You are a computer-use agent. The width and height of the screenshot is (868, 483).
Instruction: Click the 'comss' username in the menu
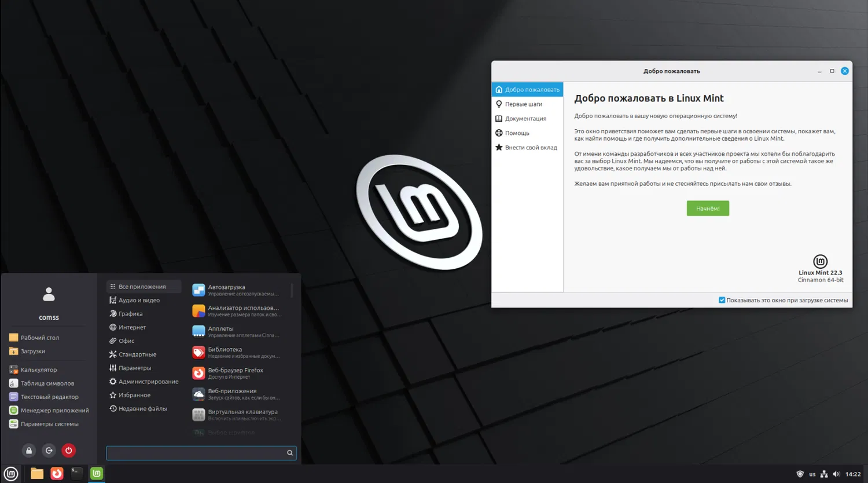point(49,317)
